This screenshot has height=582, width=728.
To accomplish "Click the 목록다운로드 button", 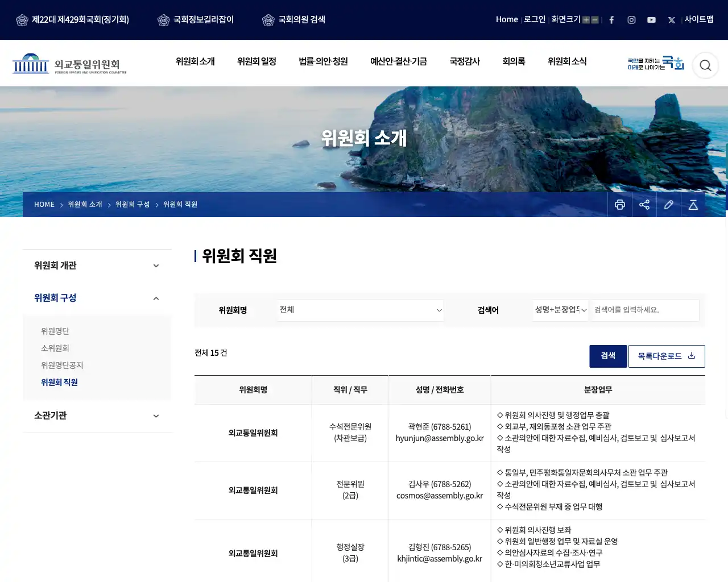I will point(667,356).
